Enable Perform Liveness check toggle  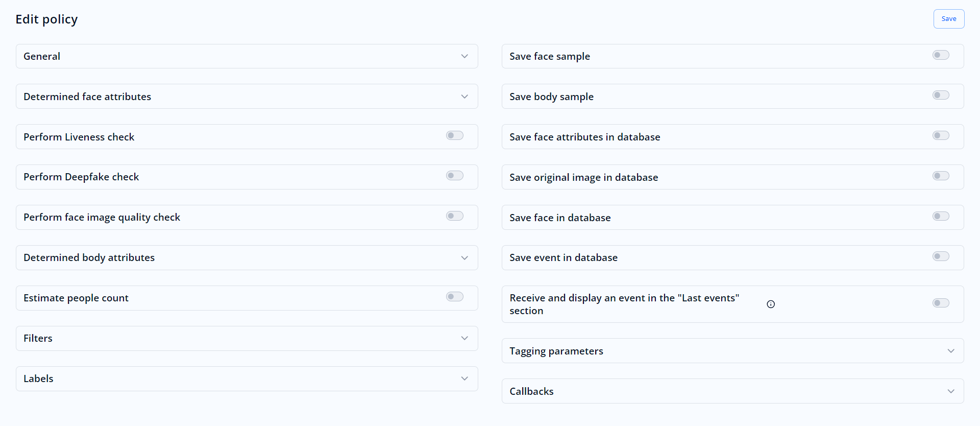point(454,135)
